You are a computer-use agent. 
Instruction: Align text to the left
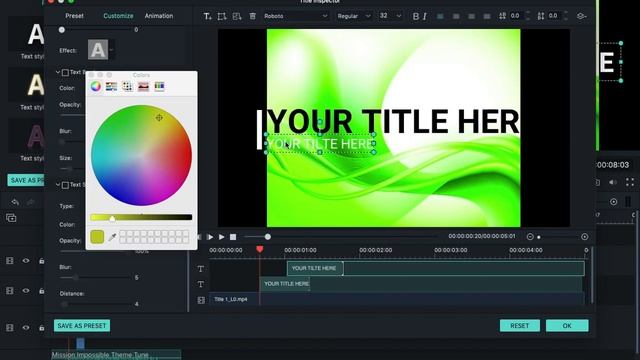(440, 16)
